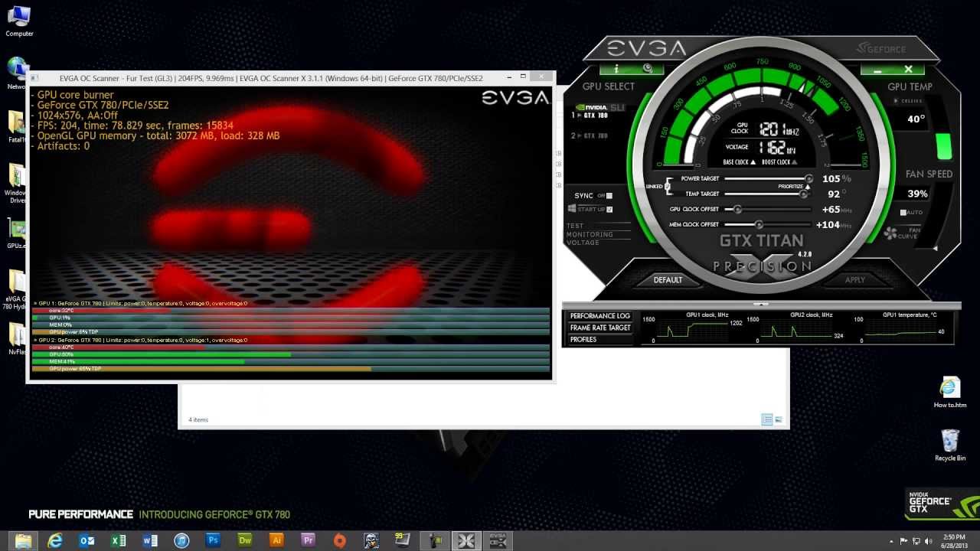
Task: Minimize the Precision X window
Action: coord(877,70)
